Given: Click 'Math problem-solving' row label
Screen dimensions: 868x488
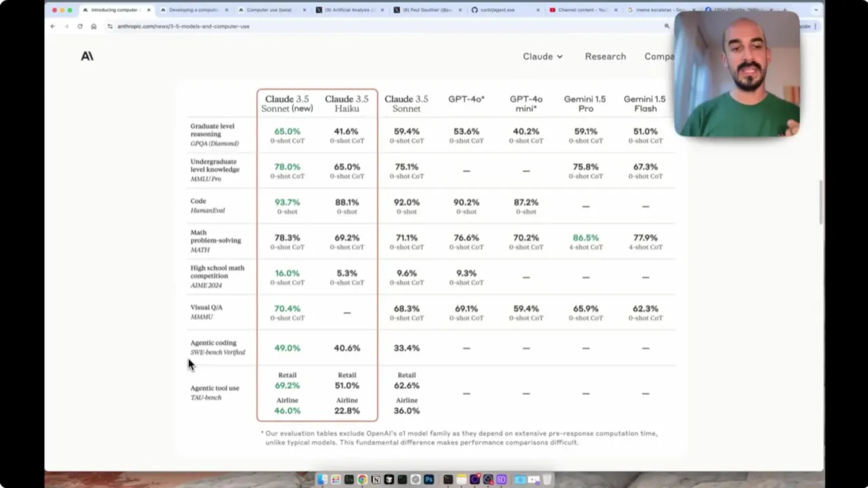Looking at the screenshot, I should click(215, 241).
